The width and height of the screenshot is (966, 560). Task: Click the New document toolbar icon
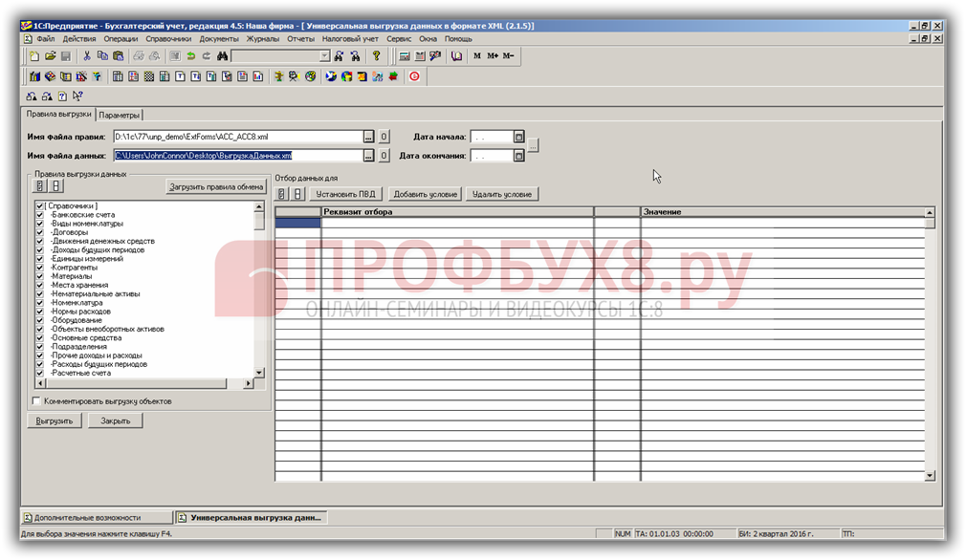34,56
